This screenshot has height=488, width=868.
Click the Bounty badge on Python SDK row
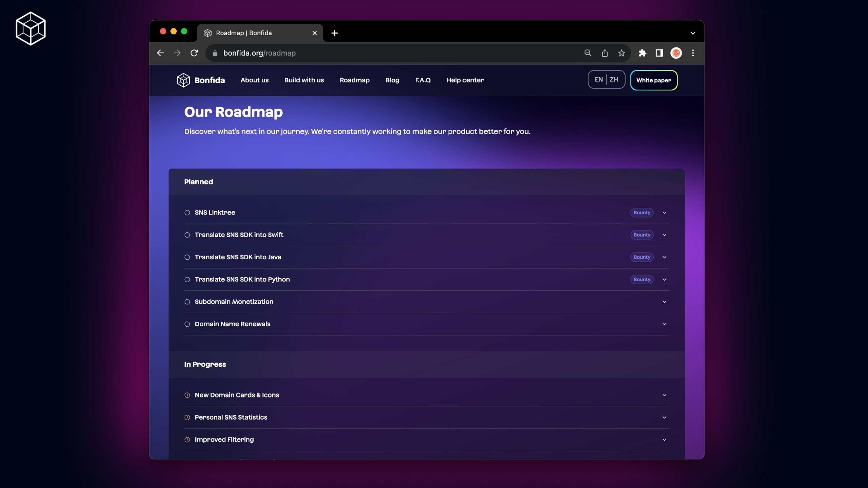(x=642, y=280)
